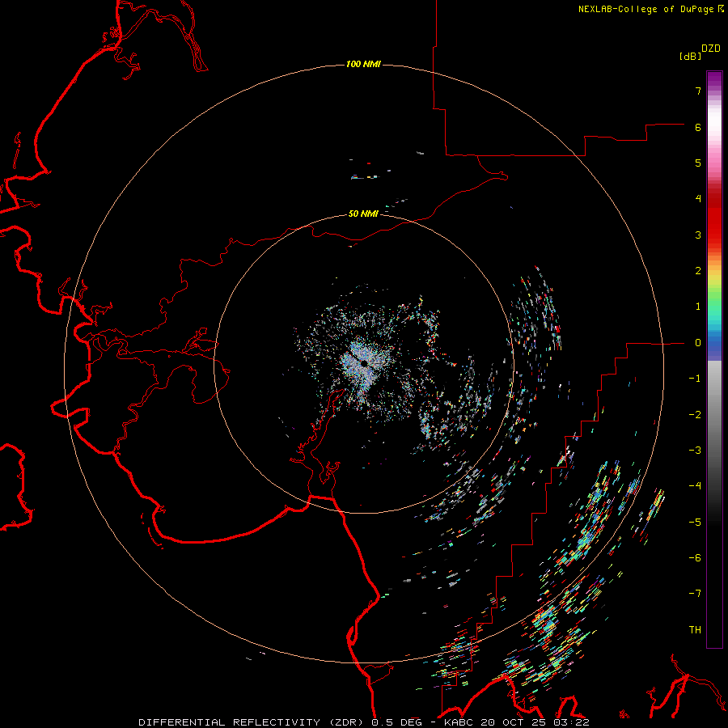The height and width of the screenshot is (728, 728).
Task: Click the -2 value on the color scale
Action: (695, 415)
